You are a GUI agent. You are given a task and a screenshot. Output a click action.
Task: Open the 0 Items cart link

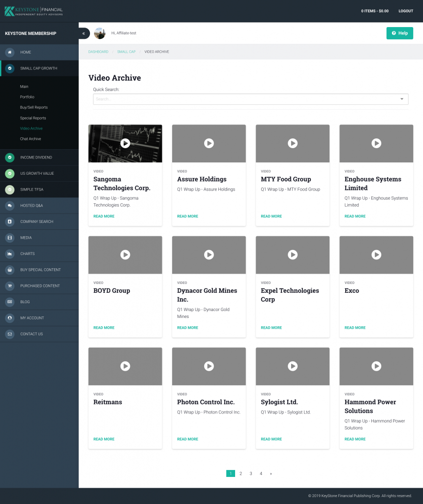[375, 11]
